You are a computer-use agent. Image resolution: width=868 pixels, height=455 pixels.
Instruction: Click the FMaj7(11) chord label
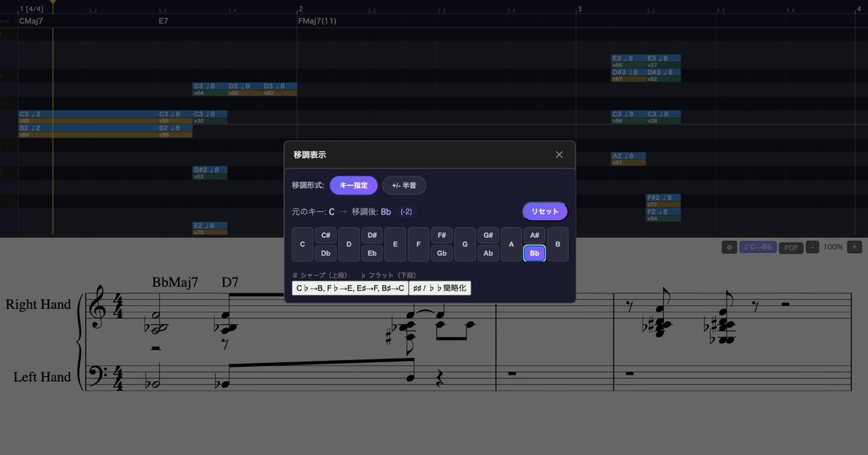(x=317, y=21)
